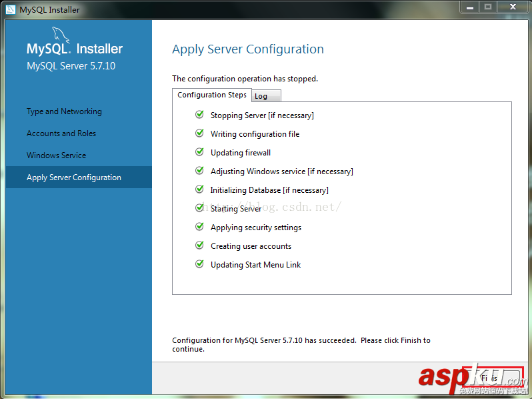The image size is (532, 399).
Task: Click the green check beside Stopping Server
Action: click(199, 115)
